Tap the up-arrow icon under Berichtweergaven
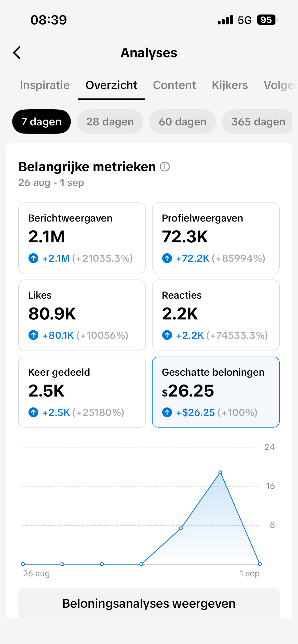The image size is (298, 644). pyautogui.click(x=33, y=258)
